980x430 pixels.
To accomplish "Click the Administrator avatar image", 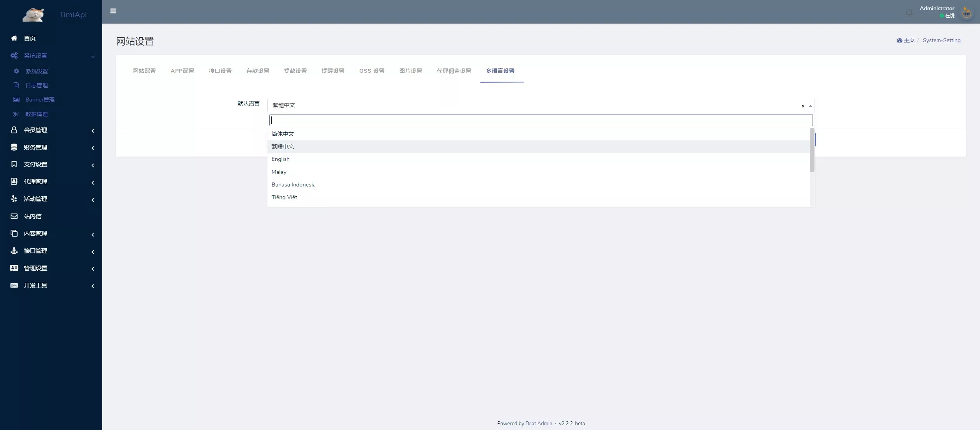I will [966, 13].
